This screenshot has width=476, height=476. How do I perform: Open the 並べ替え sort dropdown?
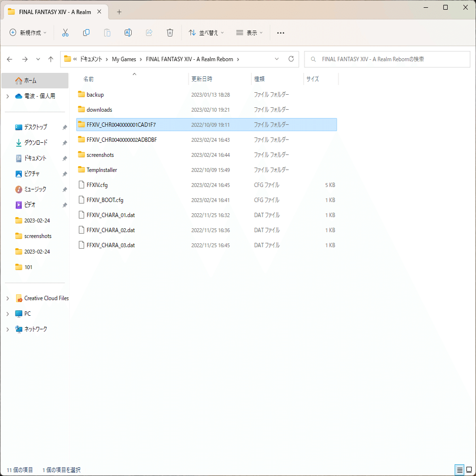coord(206,33)
